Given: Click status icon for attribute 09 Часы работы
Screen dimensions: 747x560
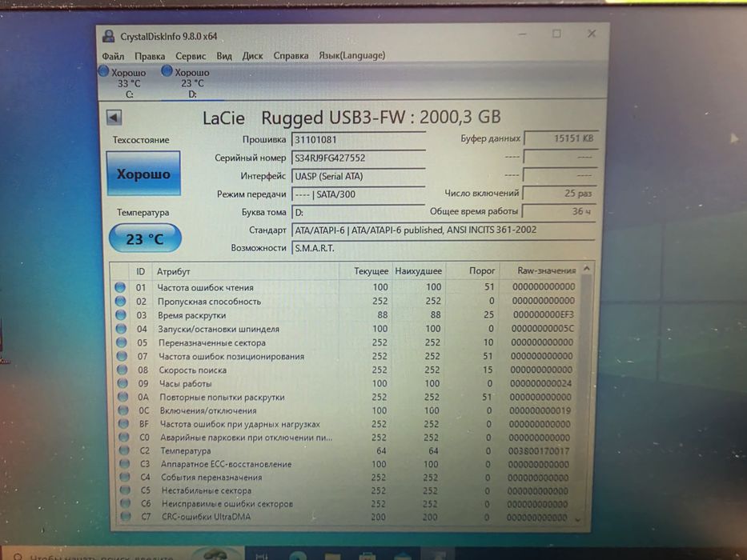Looking at the screenshot, I should pos(123,383).
